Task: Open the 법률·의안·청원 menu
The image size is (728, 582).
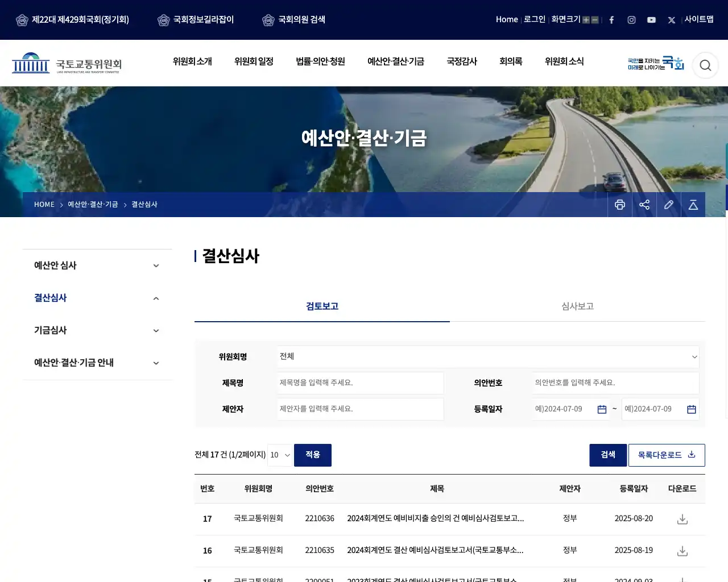Action: 320,61
